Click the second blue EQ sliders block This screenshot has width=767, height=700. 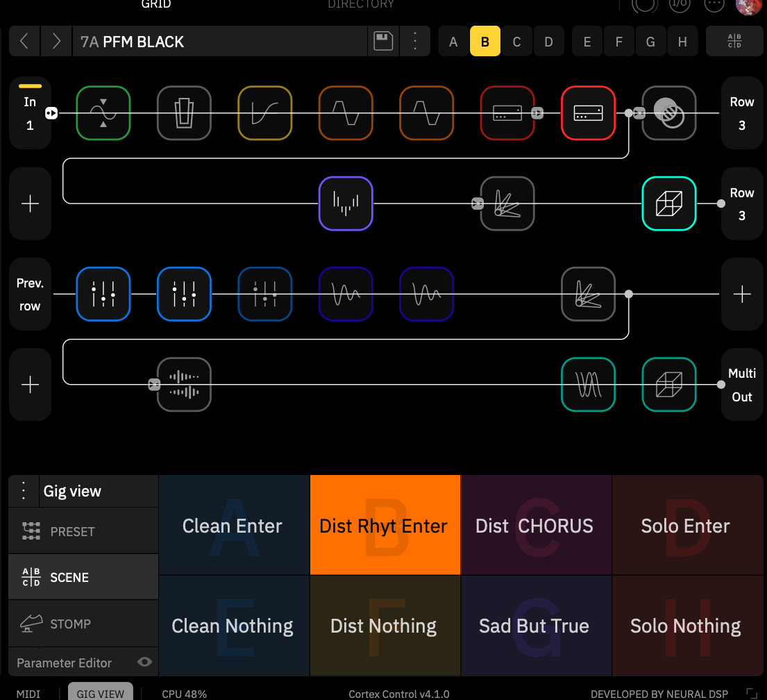184,294
